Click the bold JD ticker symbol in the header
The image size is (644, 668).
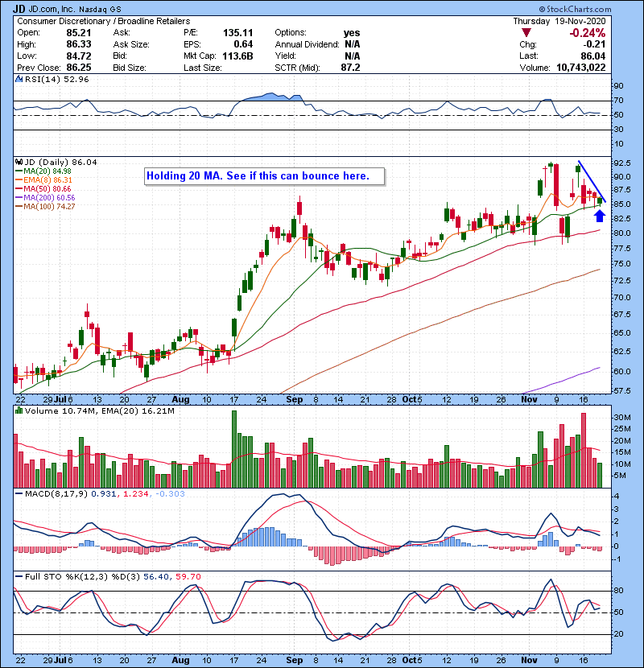pos(19,9)
